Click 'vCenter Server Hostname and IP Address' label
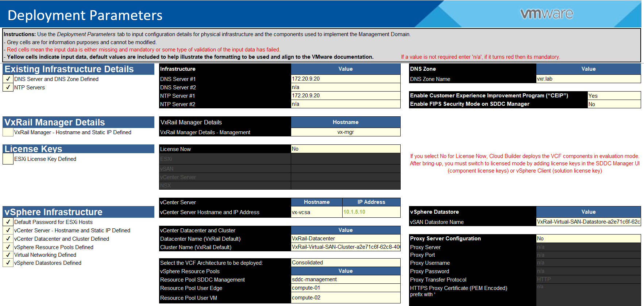 click(x=210, y=212)
